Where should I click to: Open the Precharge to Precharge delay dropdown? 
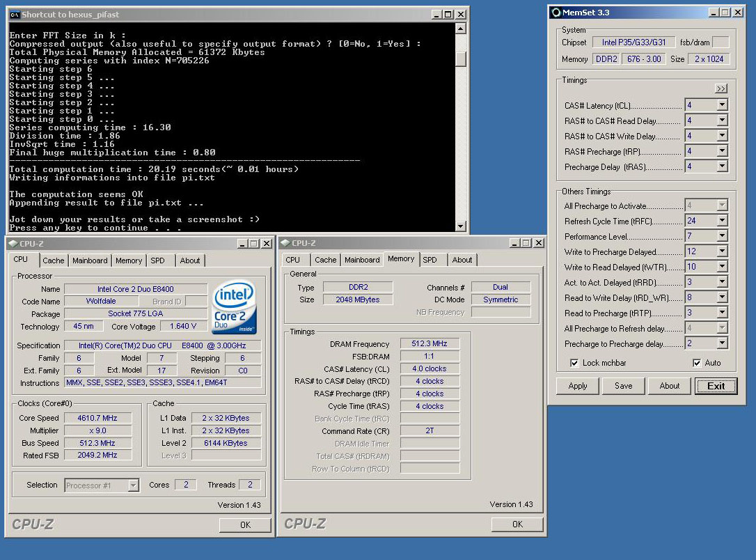(x=722, y=343)
